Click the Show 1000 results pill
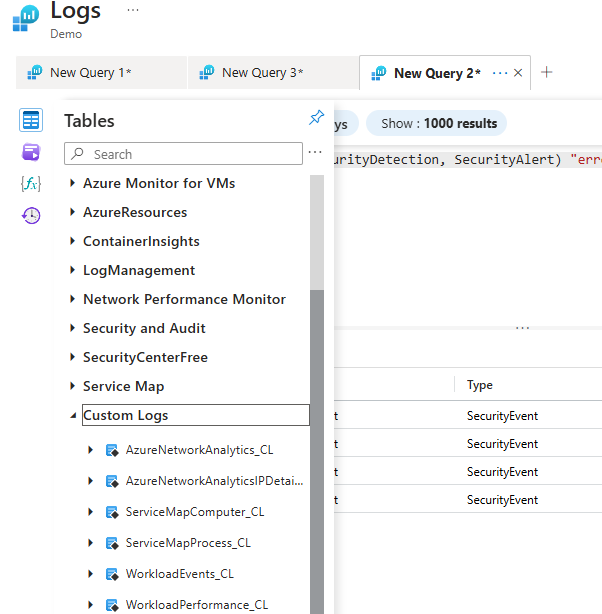Image resolution: width=602 pixels, height=614 pixels. pyautogui.click(x=436, y=123)
